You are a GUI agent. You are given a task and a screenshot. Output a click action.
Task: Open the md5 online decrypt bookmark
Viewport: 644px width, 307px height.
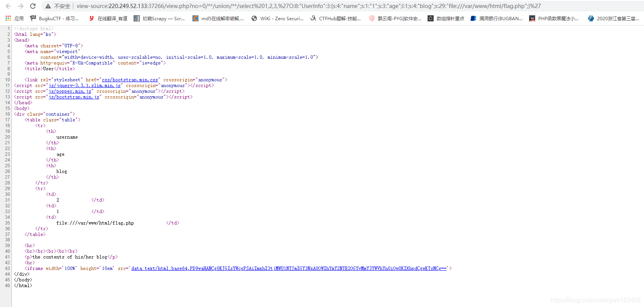(218, 18)
